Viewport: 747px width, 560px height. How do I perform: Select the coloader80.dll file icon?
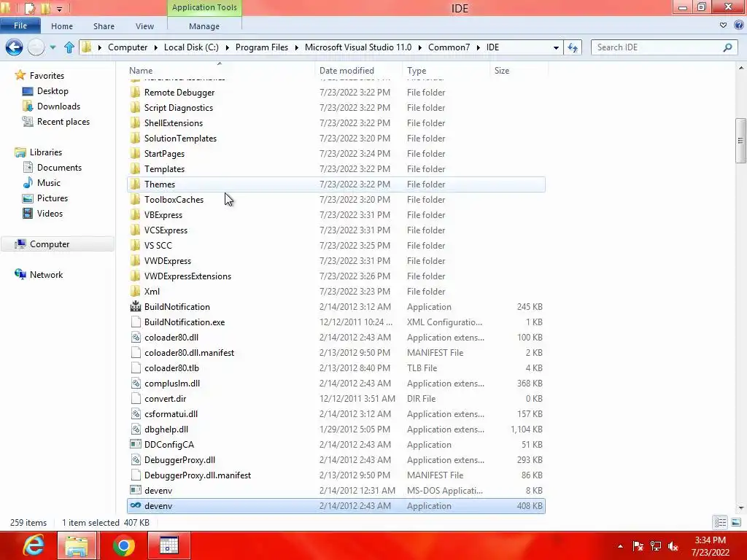click(x=136, y=337)
